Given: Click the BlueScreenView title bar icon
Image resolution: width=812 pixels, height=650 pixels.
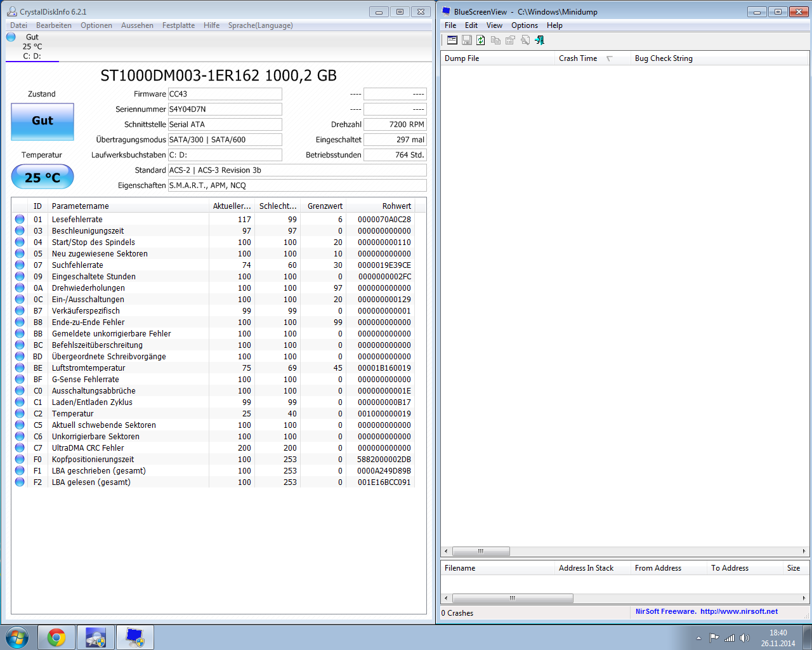Looking at the screenshot, I should tap(446, 11).
